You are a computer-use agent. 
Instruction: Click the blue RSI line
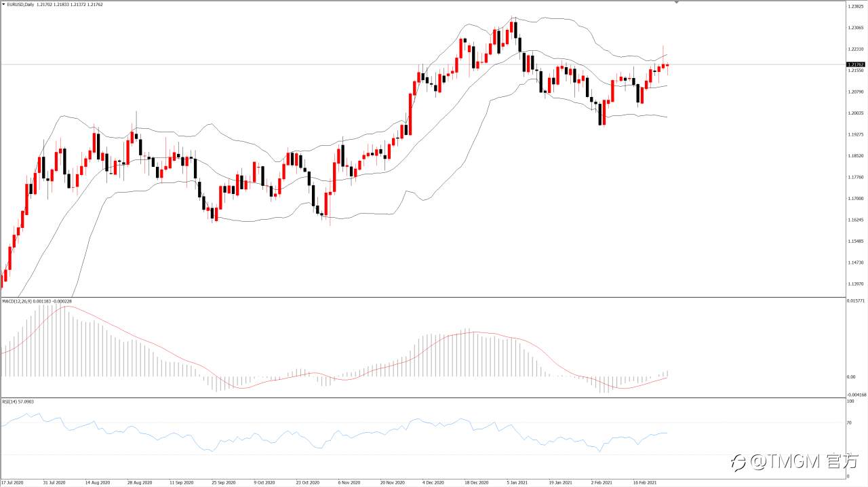pos(339,433)
